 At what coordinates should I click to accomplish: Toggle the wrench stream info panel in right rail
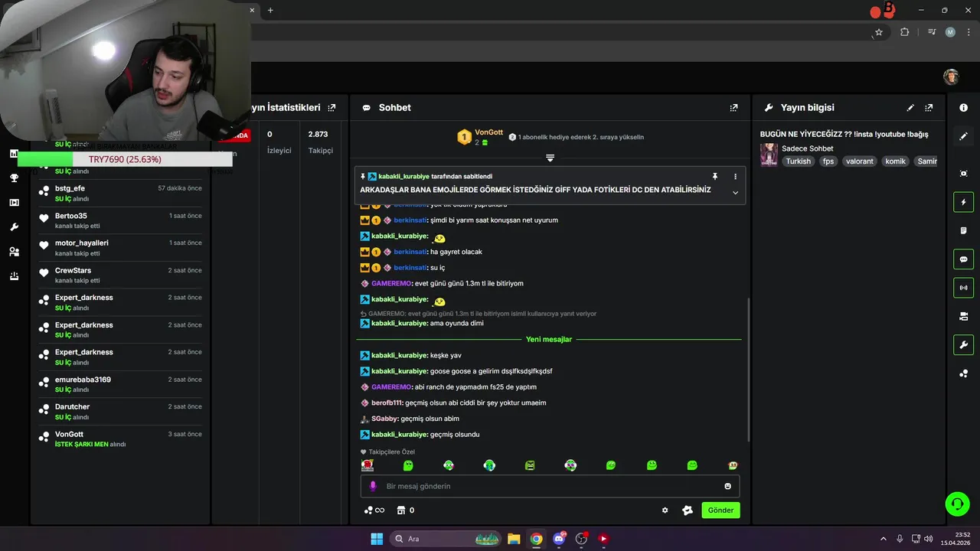click(963, 345)
